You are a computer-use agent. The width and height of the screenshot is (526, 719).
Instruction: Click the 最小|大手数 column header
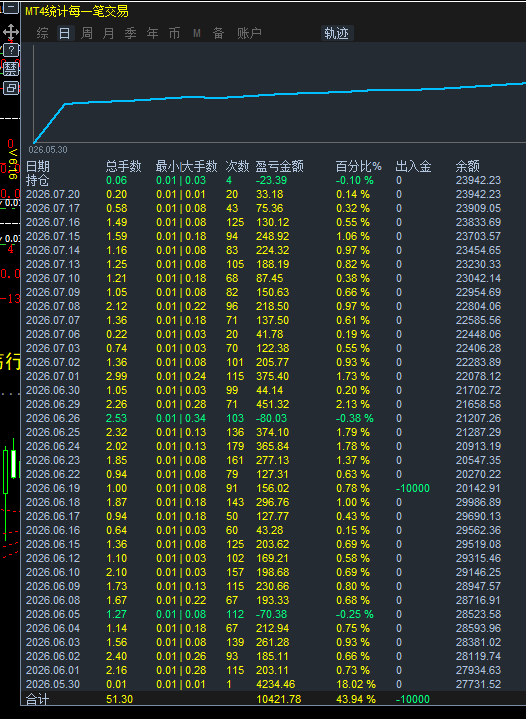click(186, 166)
